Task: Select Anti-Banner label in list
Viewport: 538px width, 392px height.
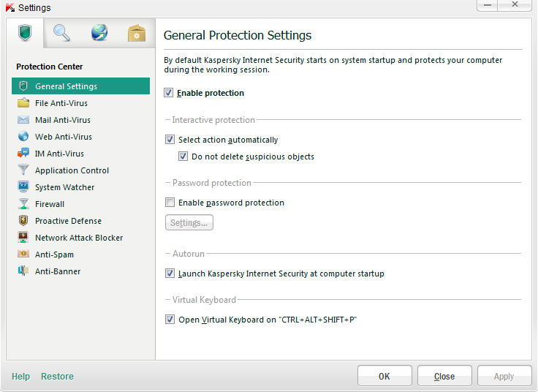Action: [x=58, y=271]
